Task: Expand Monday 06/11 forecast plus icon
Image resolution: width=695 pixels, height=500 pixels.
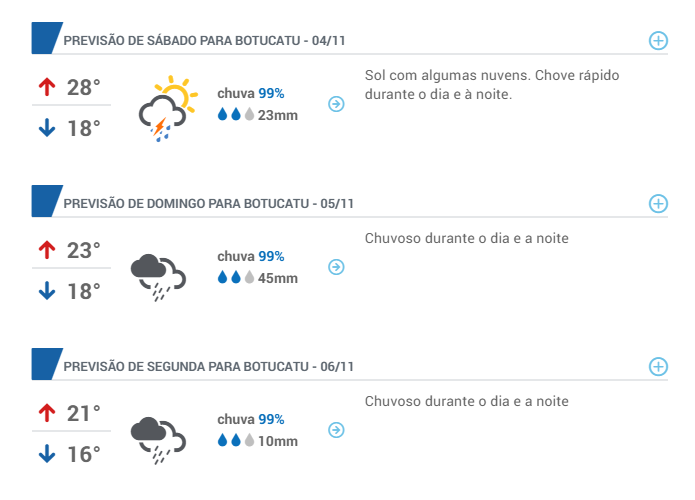Action: click(x=658, y=367)
